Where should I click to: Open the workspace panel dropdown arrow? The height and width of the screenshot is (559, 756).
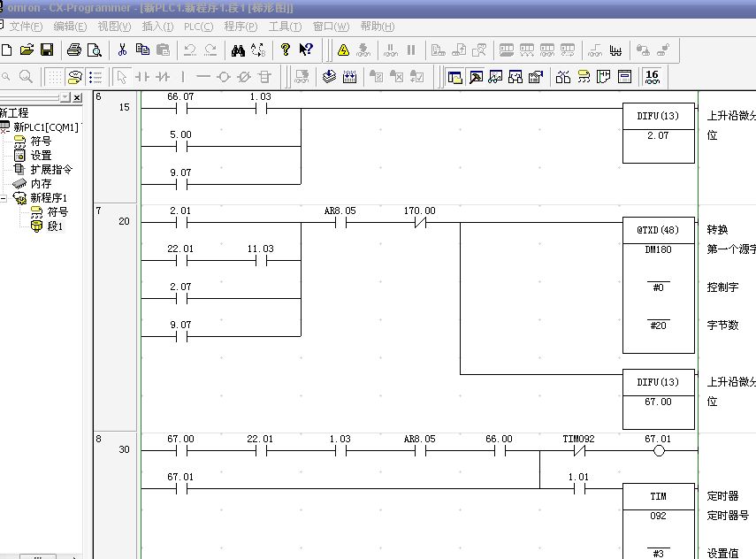pyautogui.click(x=64, y=97)
